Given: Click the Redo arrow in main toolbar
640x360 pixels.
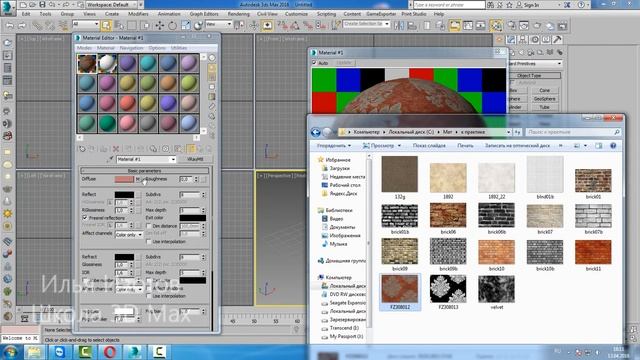Looking at the screenshot, I should pyautogui.click(x=22, y=25).
